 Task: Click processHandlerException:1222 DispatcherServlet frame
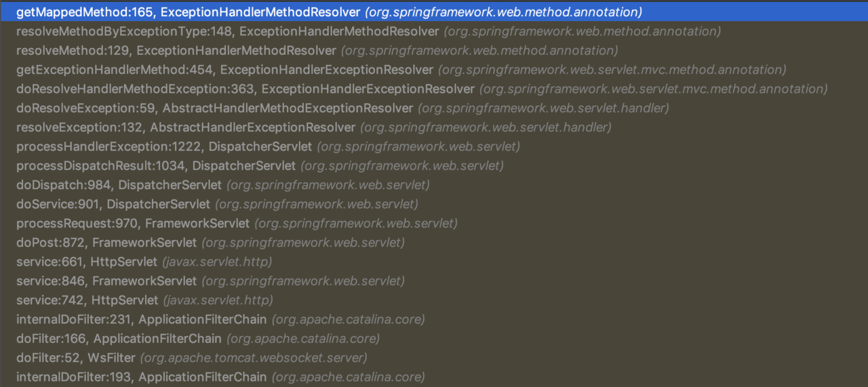coord(434,146)
